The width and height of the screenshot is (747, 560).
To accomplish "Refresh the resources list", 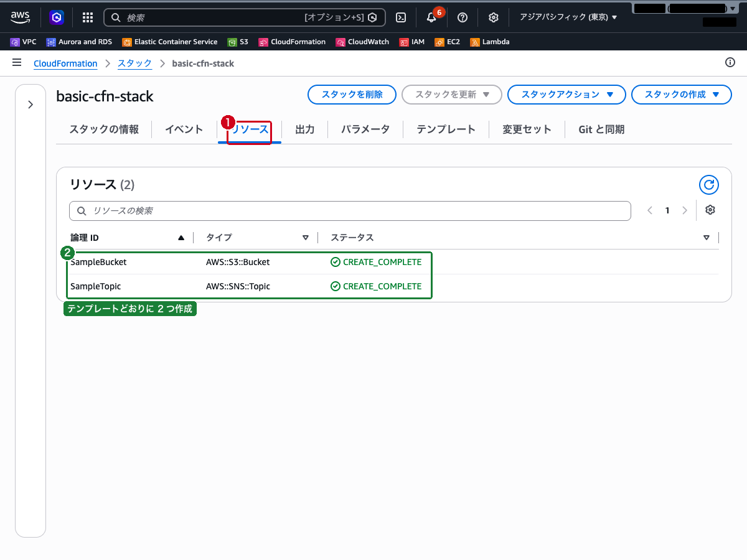I will [x=709, y=184].
